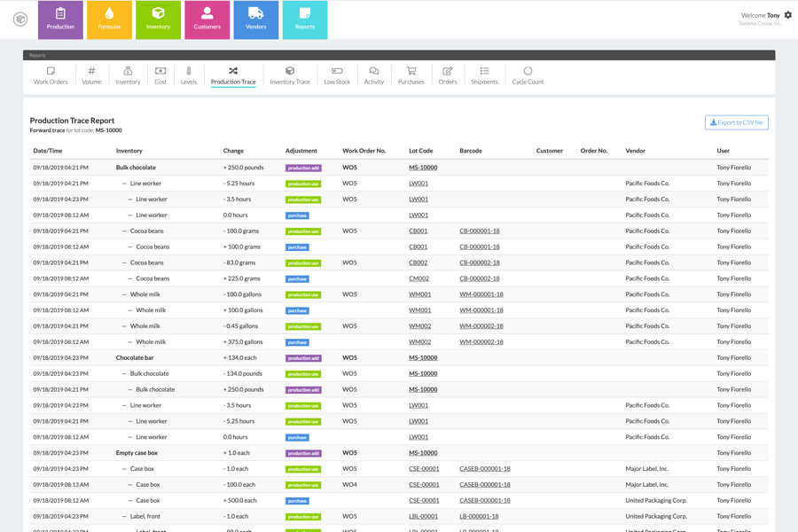Open lot code CB001 link

click(x=418, y=231)
